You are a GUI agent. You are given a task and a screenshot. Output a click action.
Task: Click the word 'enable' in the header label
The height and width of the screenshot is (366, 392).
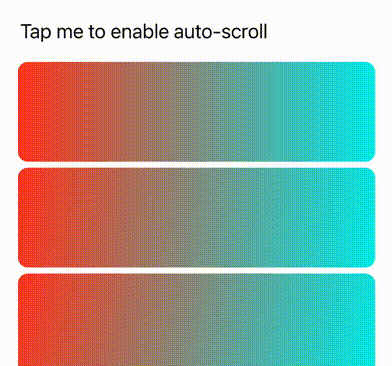pos(140,32)
